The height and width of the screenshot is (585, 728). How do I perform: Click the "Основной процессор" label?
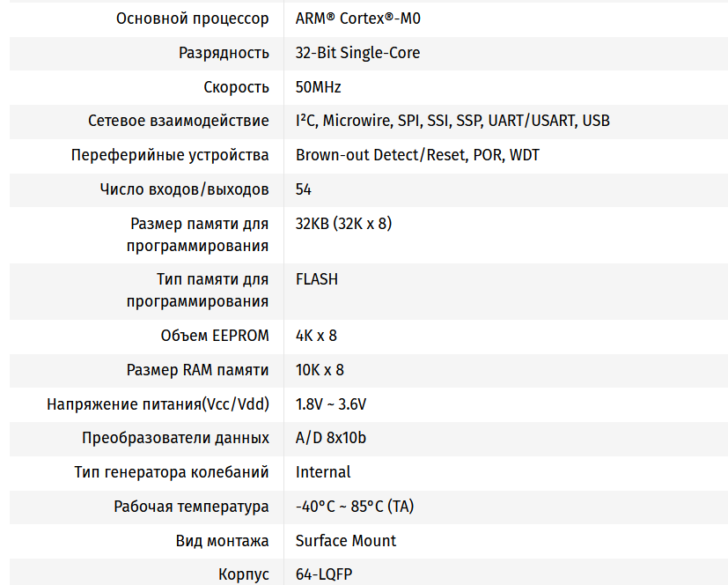pos(193,19)
